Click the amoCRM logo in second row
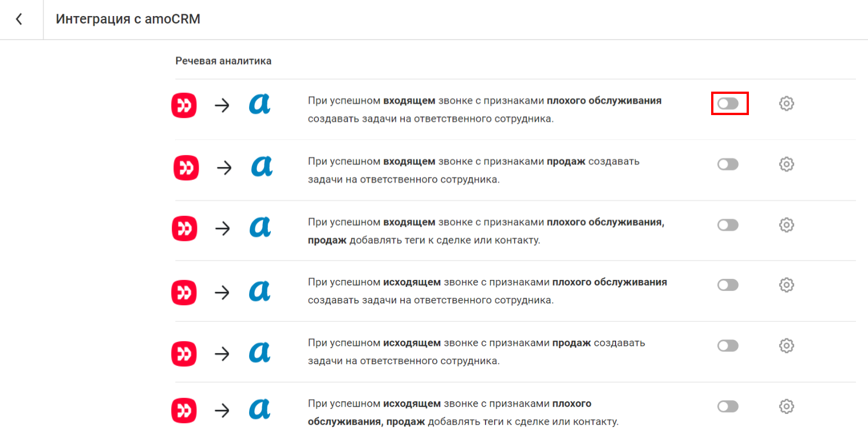 (x=261, y=166)
